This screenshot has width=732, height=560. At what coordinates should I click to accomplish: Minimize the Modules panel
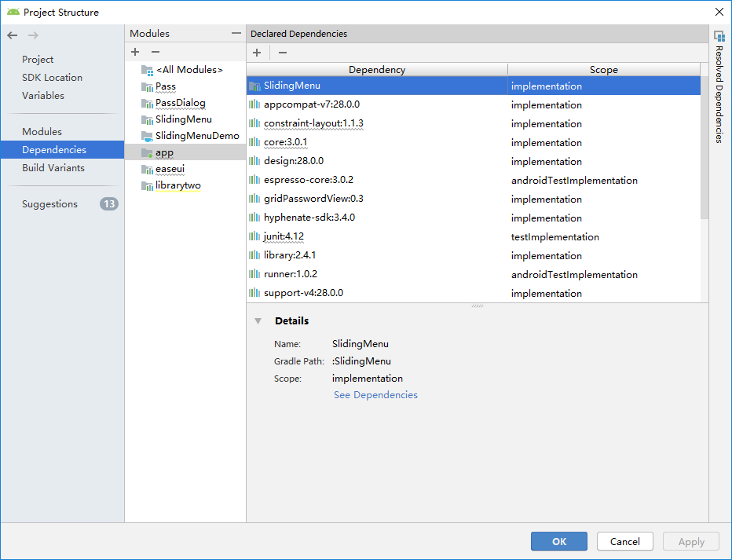[x=236, y=33]
